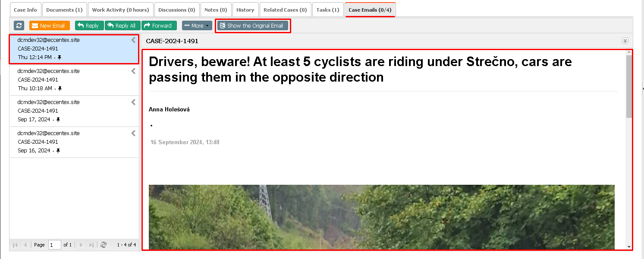Image resolution: width=644 pixels, height=259 pixels.
Task: Click the road photo in the email
Action: pyautogui.click(x=382, y=217)
